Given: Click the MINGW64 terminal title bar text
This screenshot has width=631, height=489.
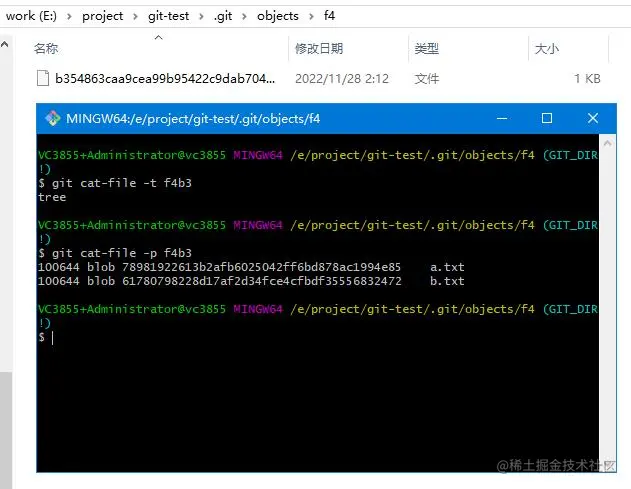Looking at the screenshot, I should tap(193, 119).
